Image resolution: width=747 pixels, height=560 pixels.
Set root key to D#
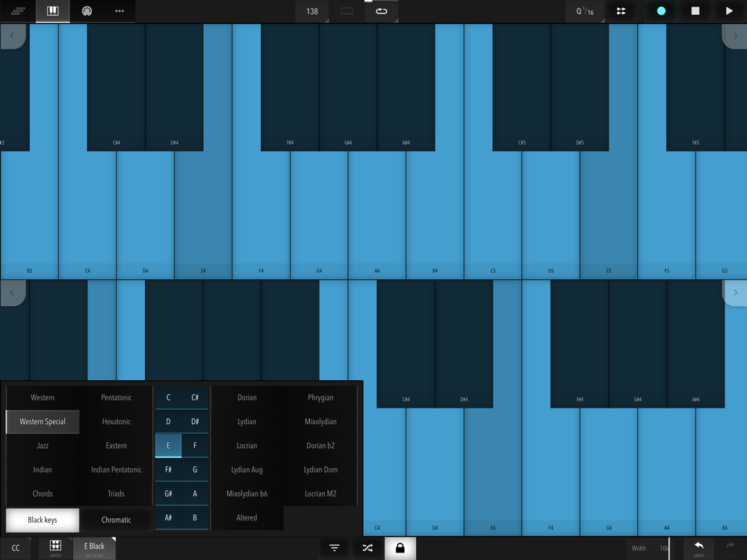[195, 421]
